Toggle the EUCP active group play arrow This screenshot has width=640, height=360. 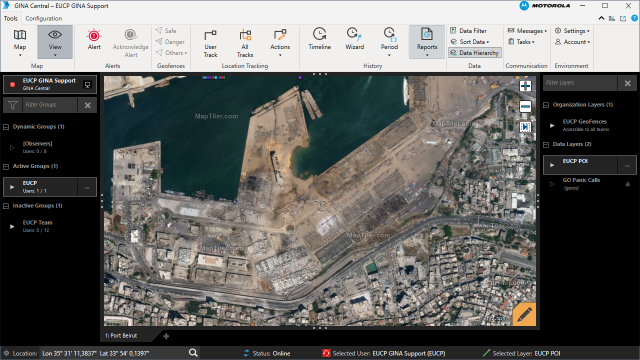(12, 187)
